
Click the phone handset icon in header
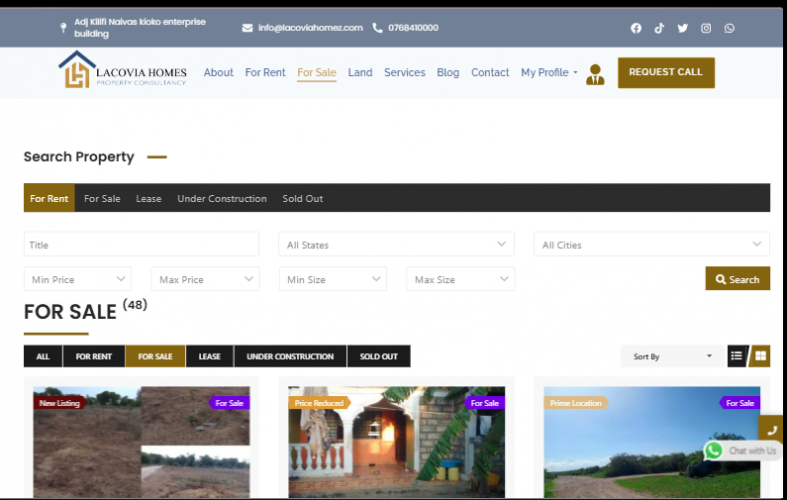[x=377, y=28]
